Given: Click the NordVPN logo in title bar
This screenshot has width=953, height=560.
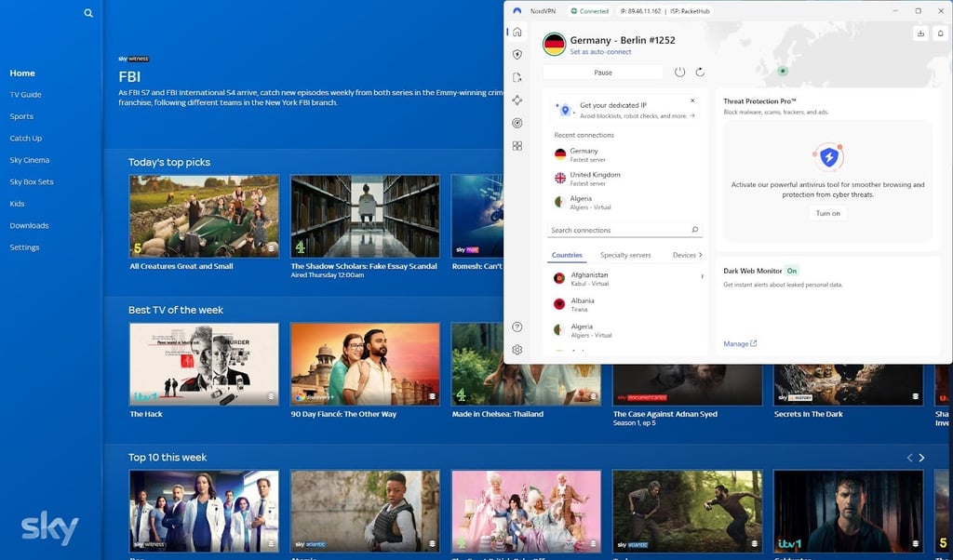Looking at the screenshot, I should pyautogui.click(x=517, y=11).
